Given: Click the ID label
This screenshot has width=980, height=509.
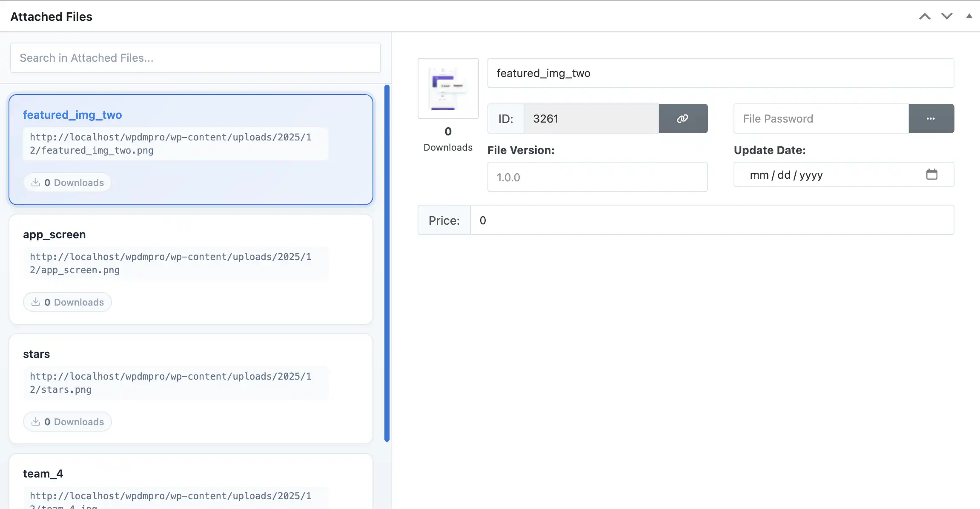Looking at the screenshot, I should tap(506, 118).
